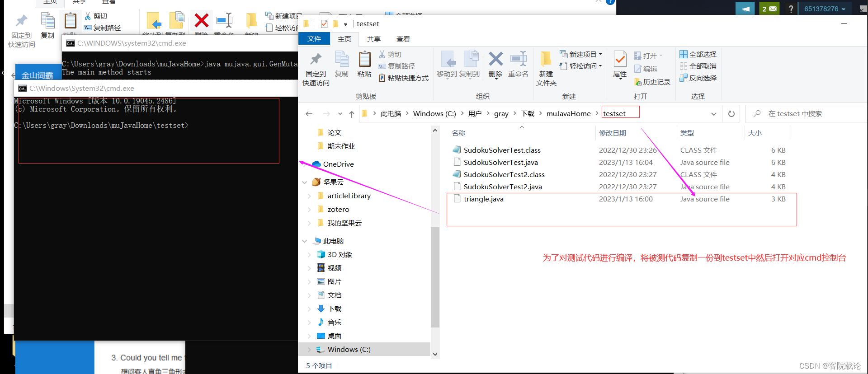Image resolution: width=868 pixels, height=374 pixels.
Task: Collapse the 坚果云 tree node
Action: point(304,182)
